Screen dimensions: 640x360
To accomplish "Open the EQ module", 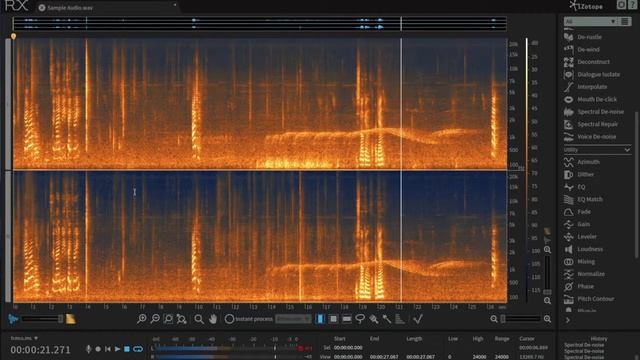I will pyautogui.click(x=575, y=187).
